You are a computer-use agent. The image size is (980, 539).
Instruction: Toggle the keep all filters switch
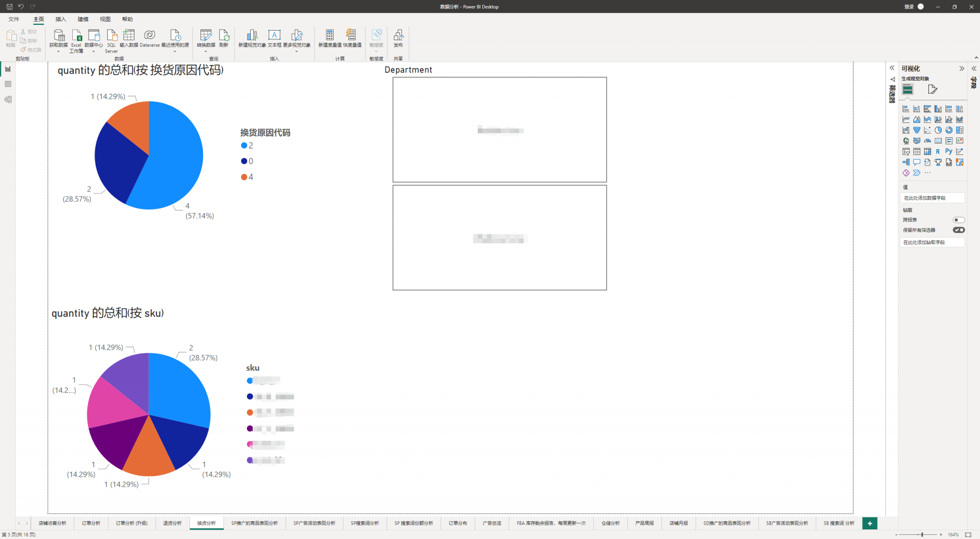[x=958, y=230]
